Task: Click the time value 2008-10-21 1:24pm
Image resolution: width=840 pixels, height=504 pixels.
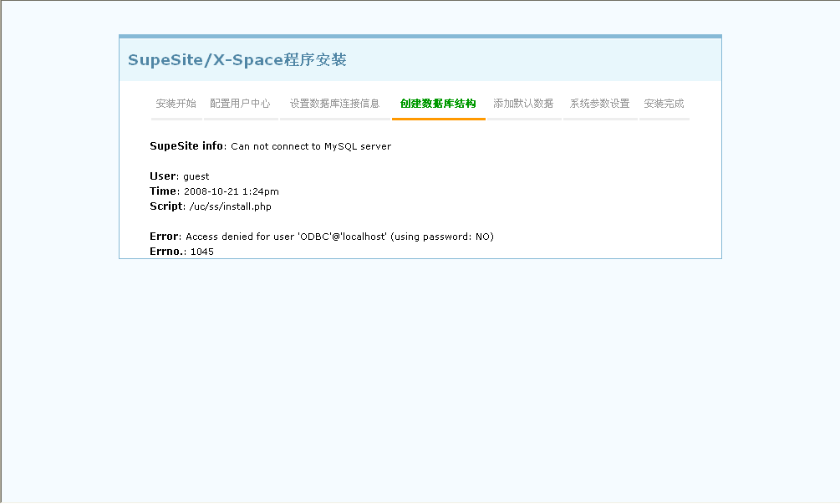Action: tap(232, 191)
